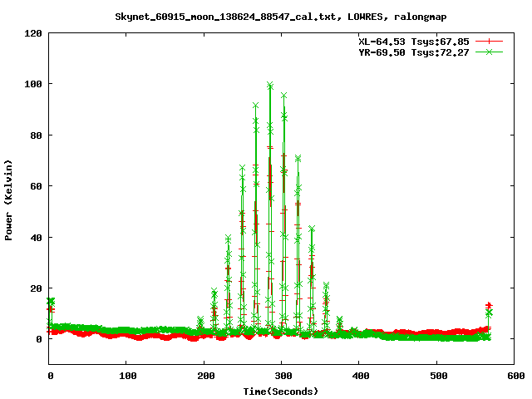Viewport: 532px width, 399px height.
Task: Click the green peak marker near 92 Kelvin
Action: click(x=256, y=106)
